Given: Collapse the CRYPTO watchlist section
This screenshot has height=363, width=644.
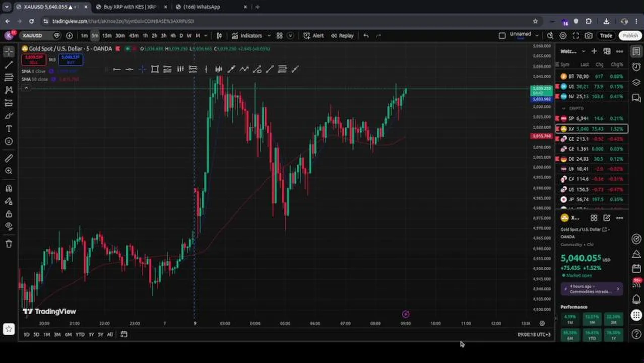Looking at the screenshot, I should 564,108.
